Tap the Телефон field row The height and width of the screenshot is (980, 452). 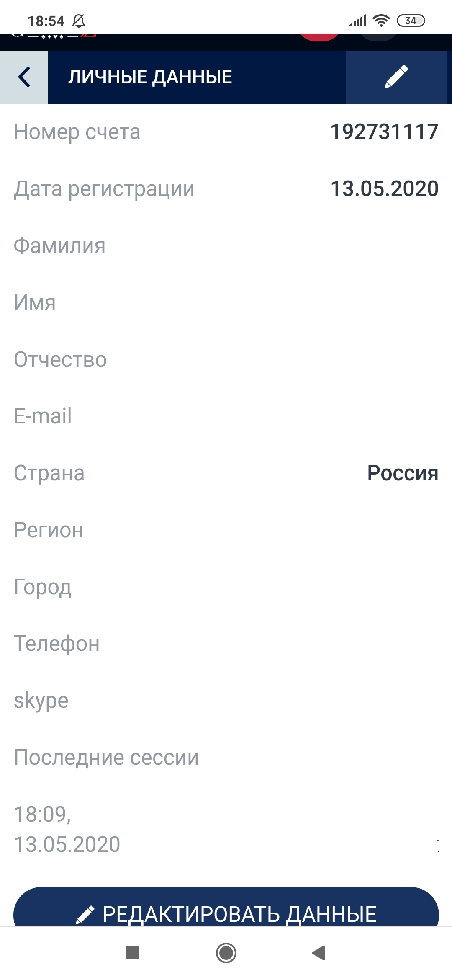pos(226,644)
